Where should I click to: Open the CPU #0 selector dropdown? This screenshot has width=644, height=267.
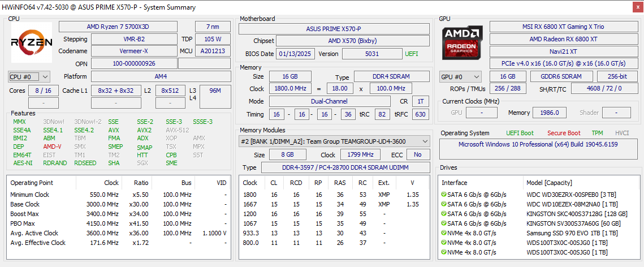coord(29,76)
